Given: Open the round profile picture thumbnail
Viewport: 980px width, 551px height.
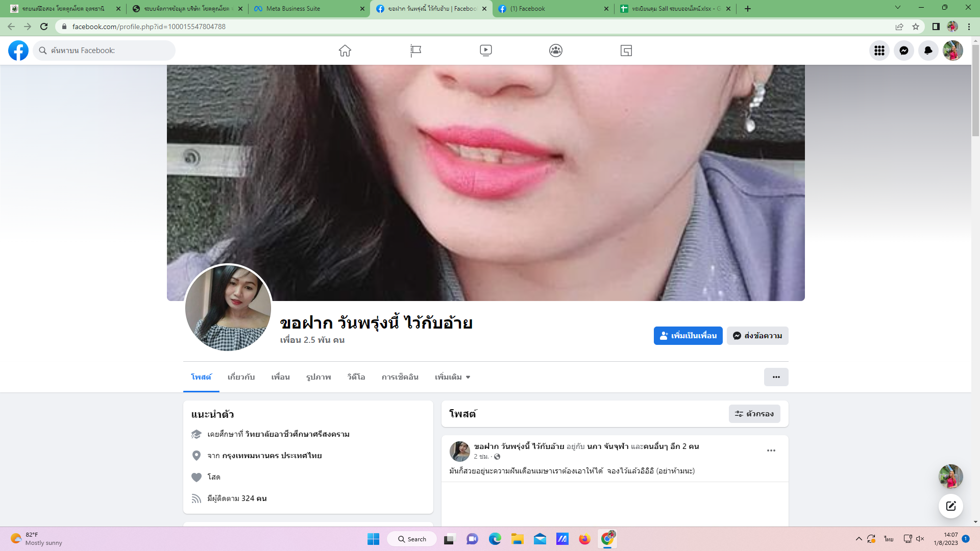Looking at the screenshot, I should 228,308.
